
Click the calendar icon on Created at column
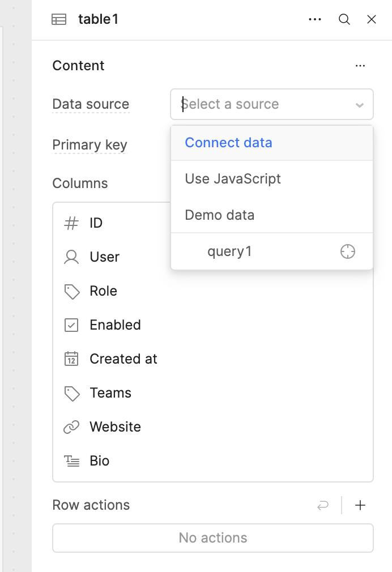click(71, 358)
